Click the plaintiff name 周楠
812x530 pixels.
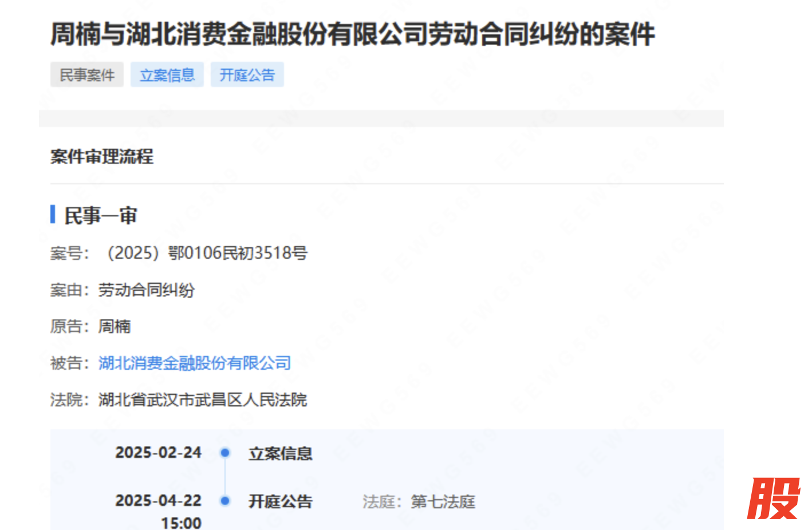115,326
